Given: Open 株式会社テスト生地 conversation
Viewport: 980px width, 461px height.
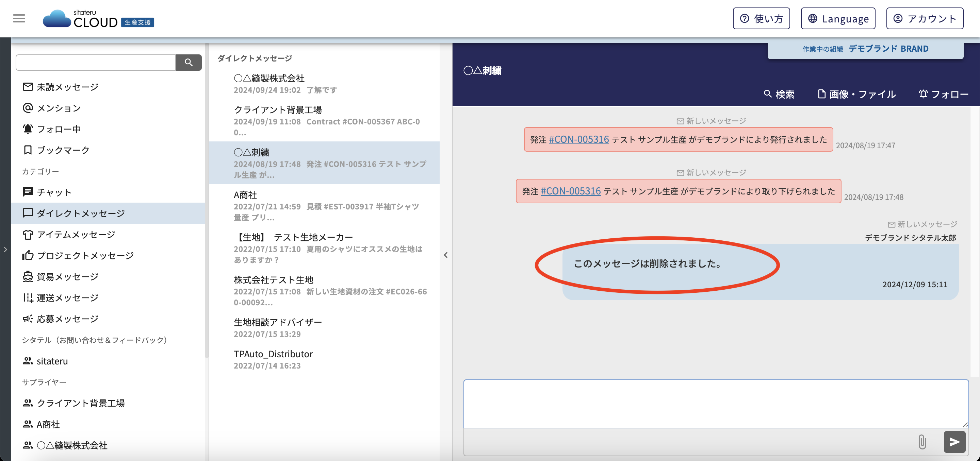Looking at the screenshot, I should pos(324,290).
